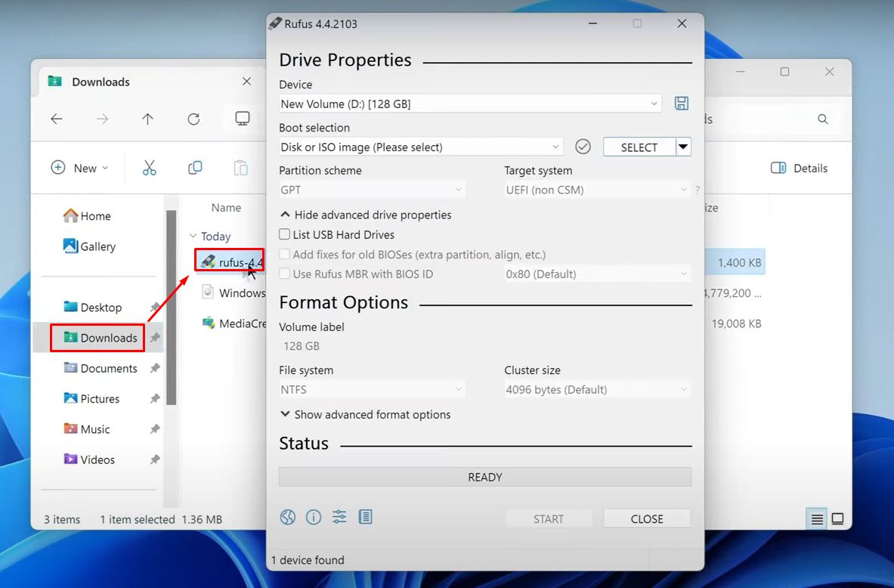The height and width of the screenshot is (588, 894).
Task: Select the rufus-4.4 file in Downloads
Action: [233, 262]
